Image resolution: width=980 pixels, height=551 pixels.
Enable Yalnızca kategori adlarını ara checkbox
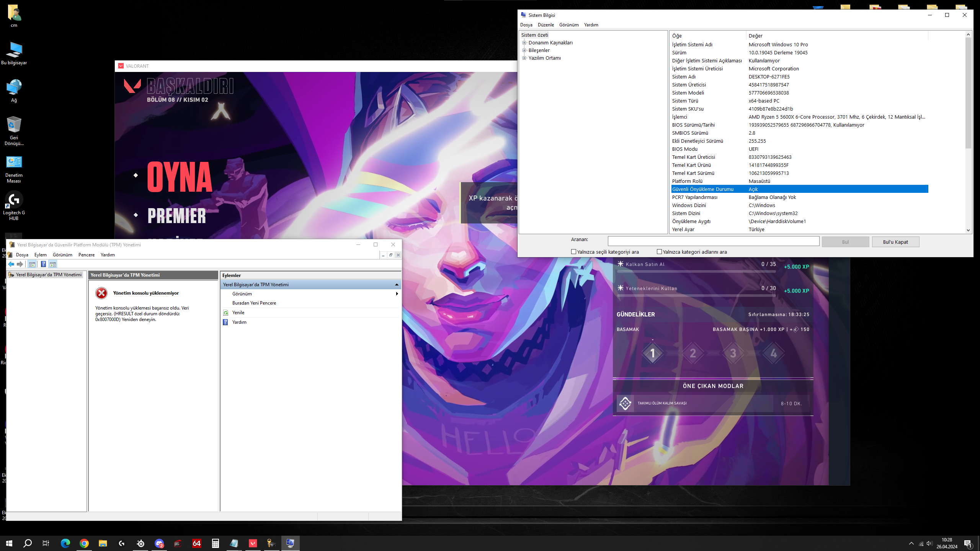[x=659, y=252]
